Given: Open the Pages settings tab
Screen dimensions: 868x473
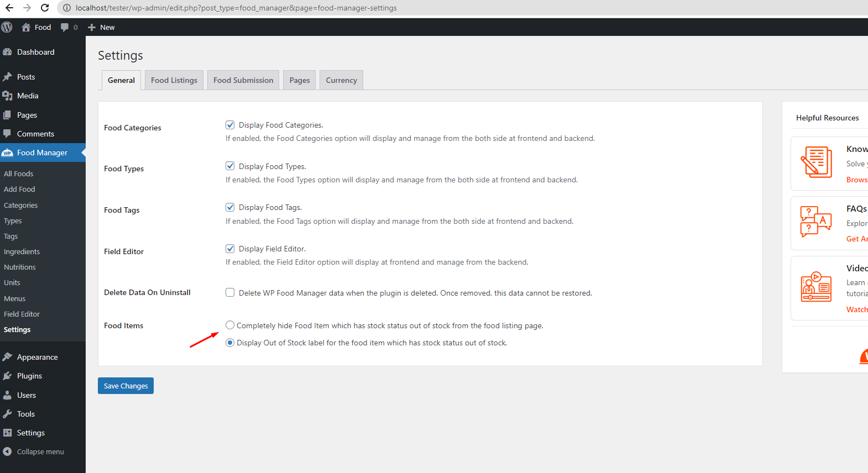Looking at the screenshot, I should click(x=300, y=80).
